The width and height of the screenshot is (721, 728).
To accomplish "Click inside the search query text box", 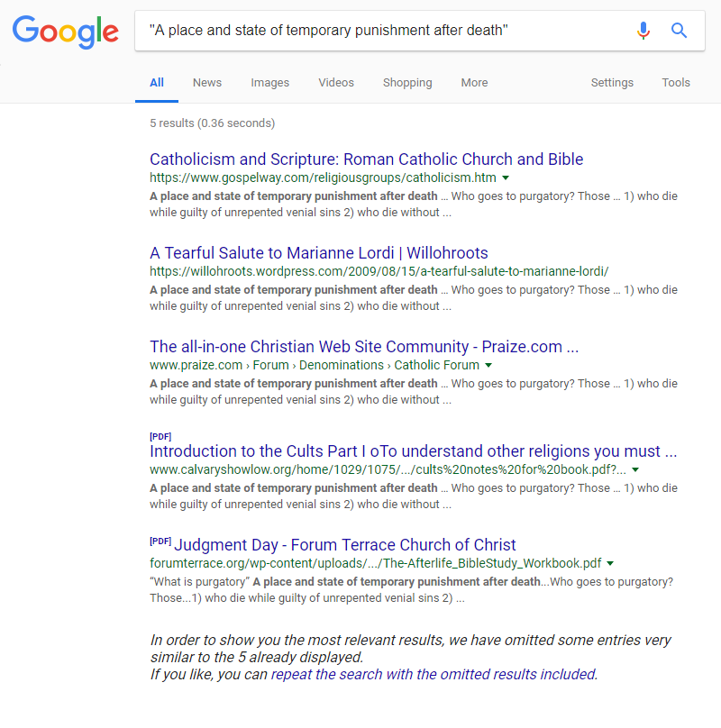I will [379, 32].
